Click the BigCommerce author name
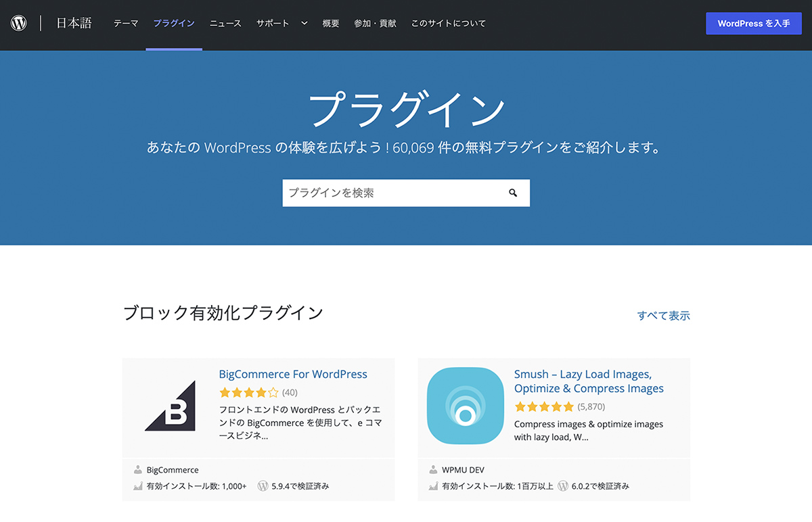This screenshot has height=522, width=812. (173, 470)
